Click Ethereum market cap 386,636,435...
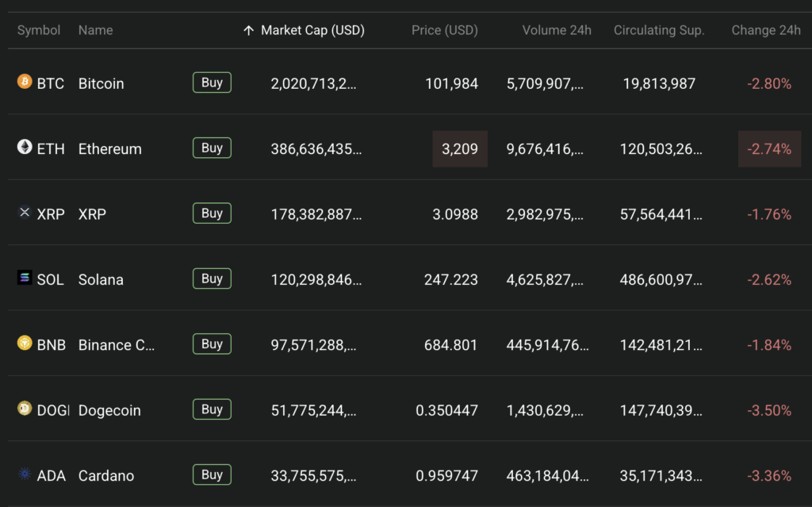Viewport: 812px width, 507px height. pos(316,149)
